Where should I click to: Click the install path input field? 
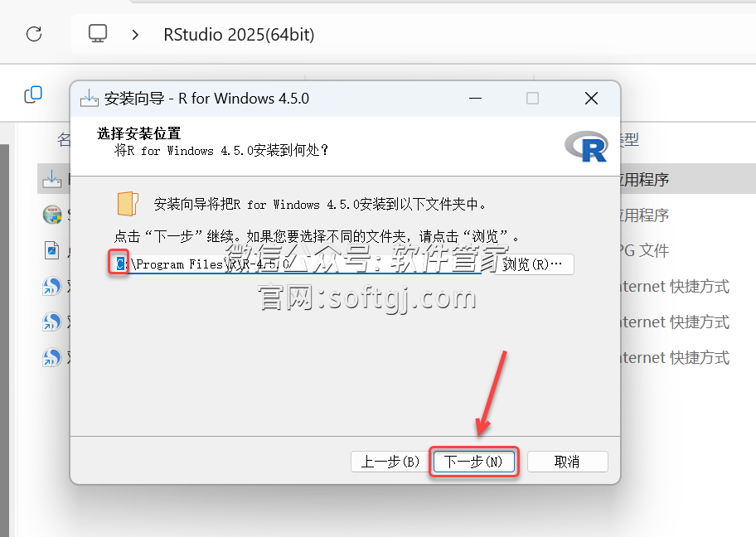[x=298, y=264]
